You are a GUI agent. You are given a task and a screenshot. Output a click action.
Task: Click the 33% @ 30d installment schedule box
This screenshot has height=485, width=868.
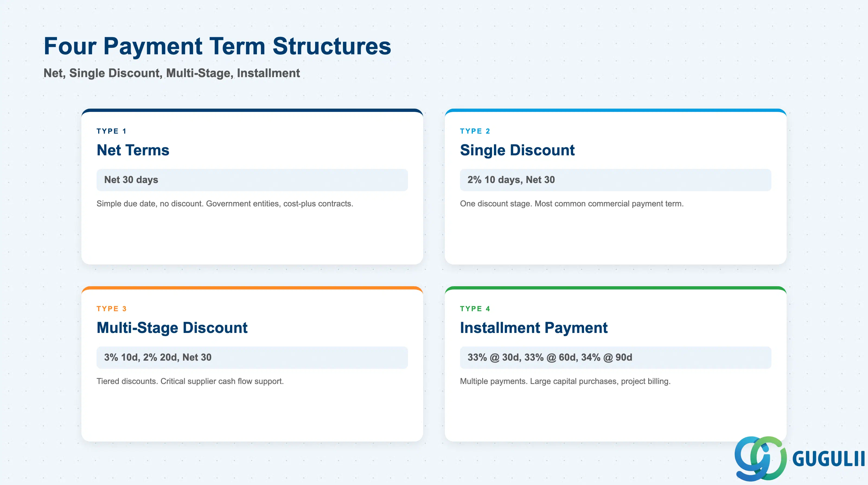point(615,358)
